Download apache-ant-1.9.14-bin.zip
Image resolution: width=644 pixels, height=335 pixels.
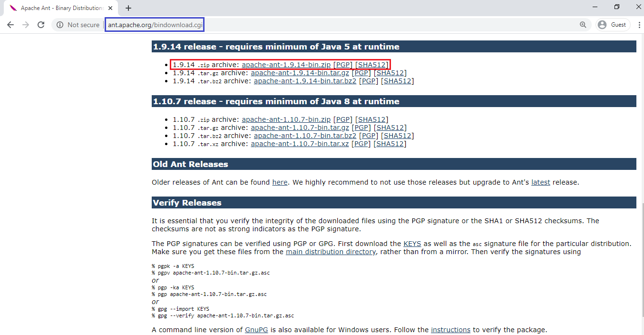click(x=286, y=65)
